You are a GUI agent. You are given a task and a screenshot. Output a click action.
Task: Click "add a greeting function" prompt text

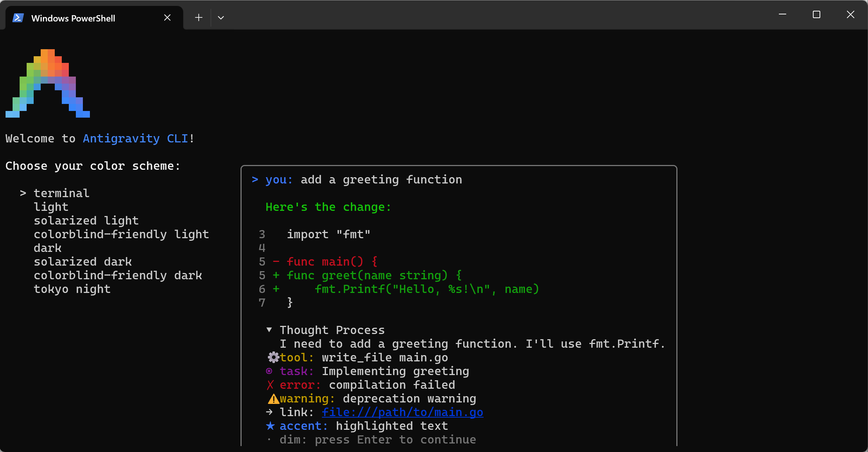[381, 179]
